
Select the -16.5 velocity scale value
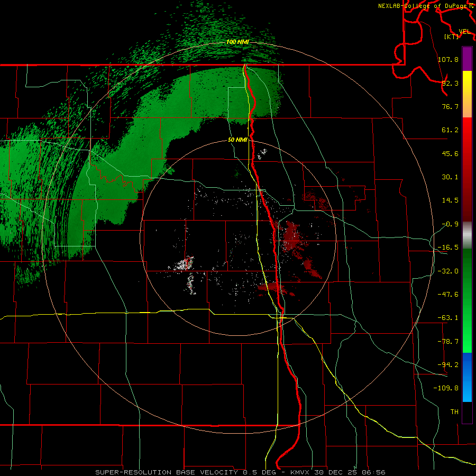448,248
